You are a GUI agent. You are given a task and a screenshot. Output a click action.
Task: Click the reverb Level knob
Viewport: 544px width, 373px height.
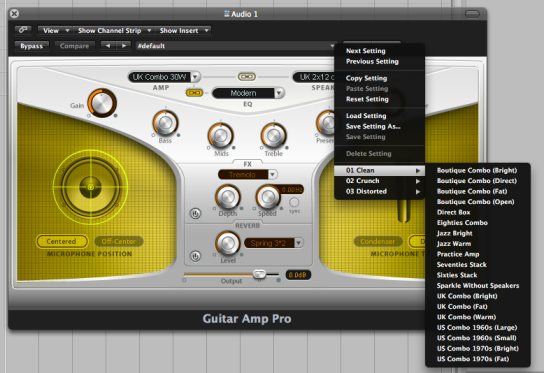point(228,243)
